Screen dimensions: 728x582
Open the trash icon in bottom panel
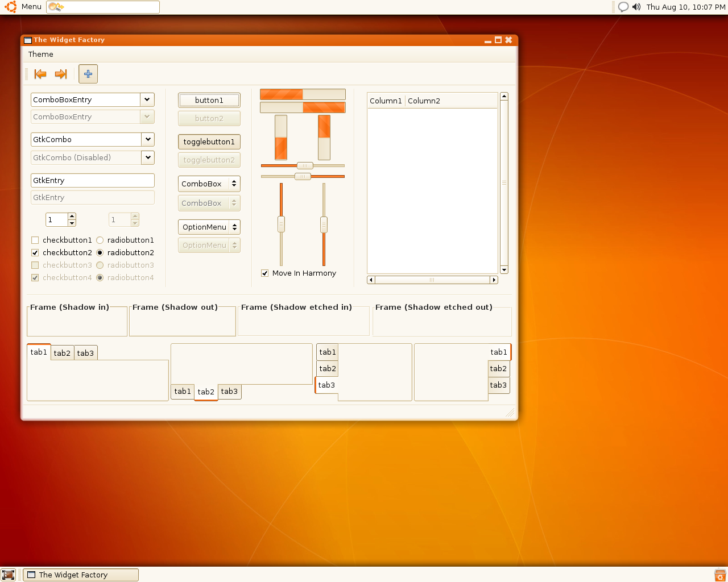(720, 575)
